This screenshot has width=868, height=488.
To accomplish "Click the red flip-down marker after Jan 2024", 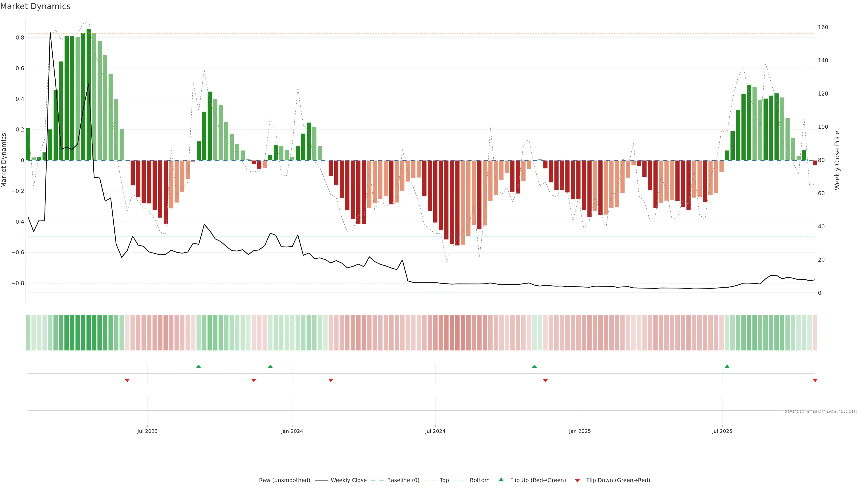I will [330, 380].
